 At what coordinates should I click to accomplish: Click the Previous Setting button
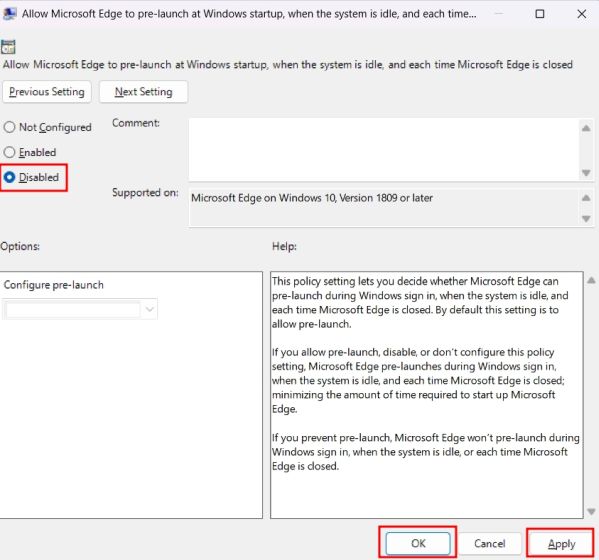click(47, 92)
